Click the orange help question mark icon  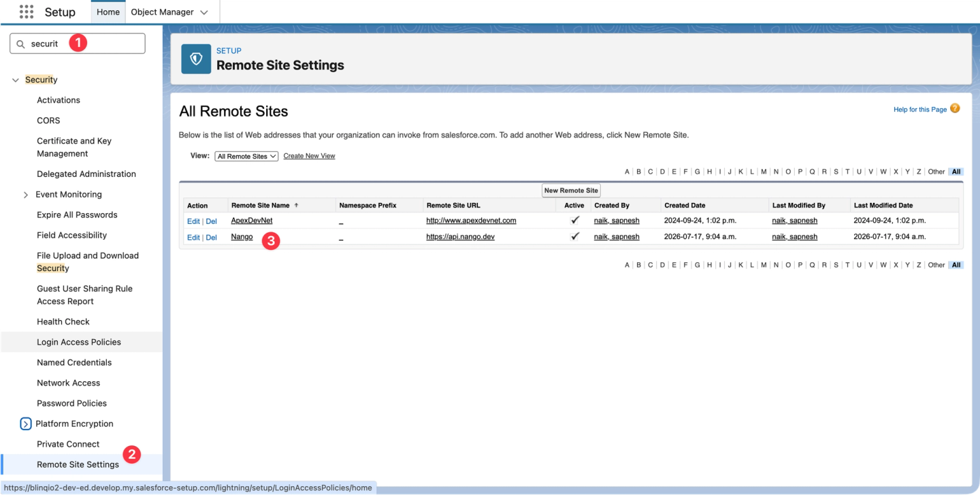point(955,108)
